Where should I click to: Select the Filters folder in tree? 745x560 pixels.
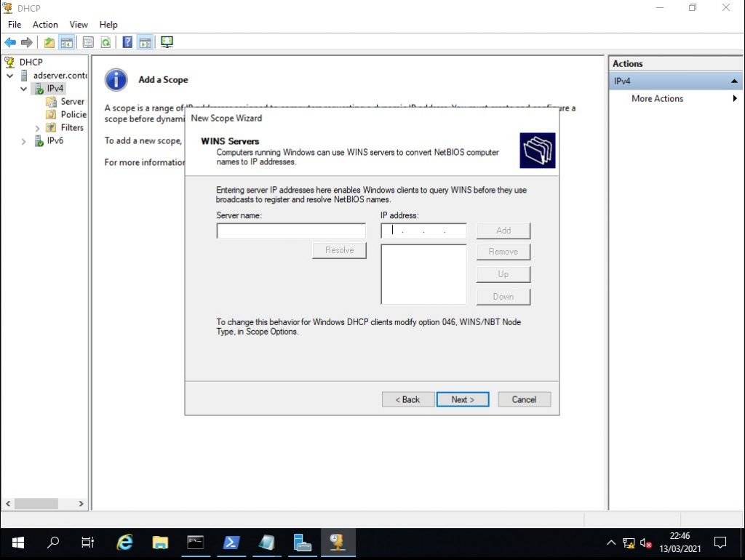pyautogui.click(x=71, y=127)
